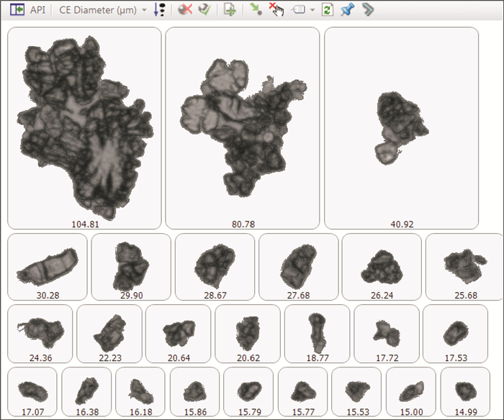Pick the particle thumbnail labeled 18.77

(x=317, y=334)
